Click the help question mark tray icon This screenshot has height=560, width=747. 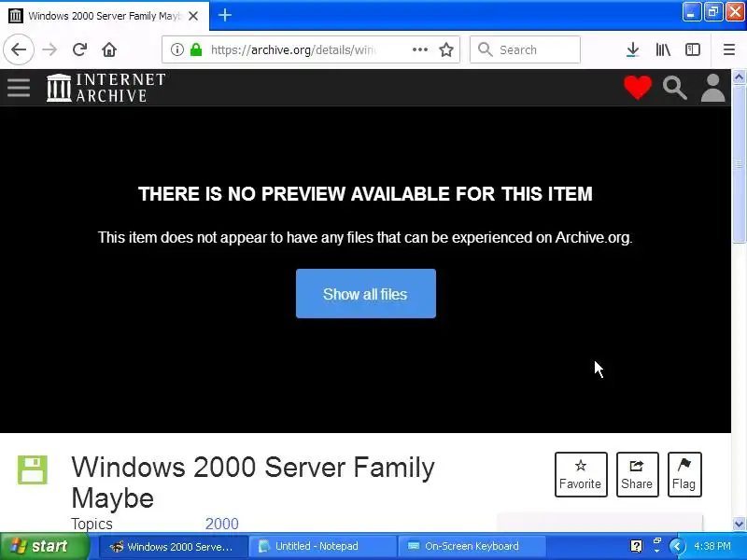[636, 546]
